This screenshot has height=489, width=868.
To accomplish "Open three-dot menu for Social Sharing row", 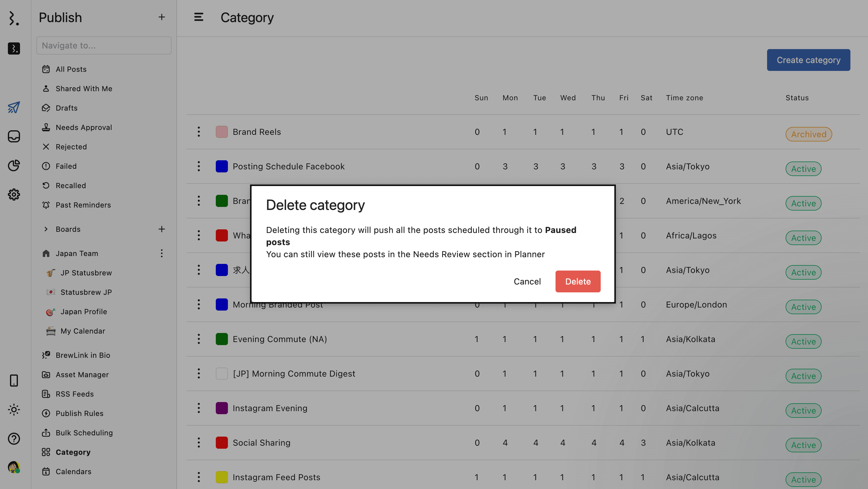I will 199,443.
